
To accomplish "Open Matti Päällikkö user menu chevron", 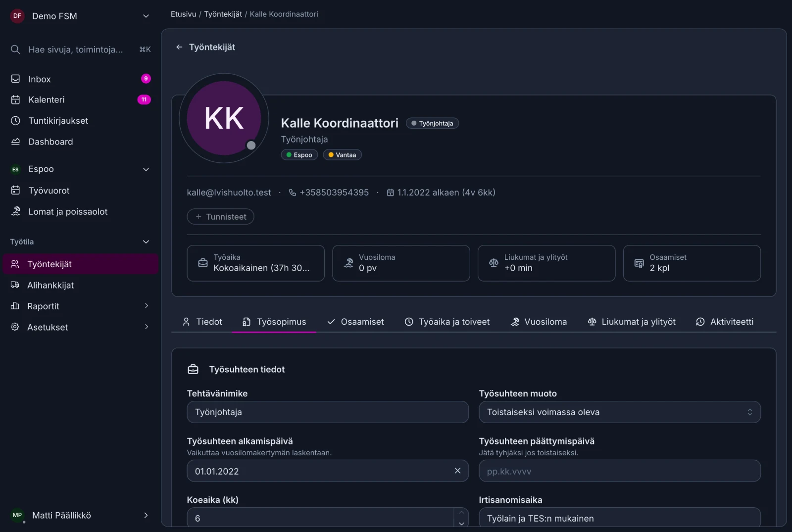I will pyautogui.click(x=146, y=515).
